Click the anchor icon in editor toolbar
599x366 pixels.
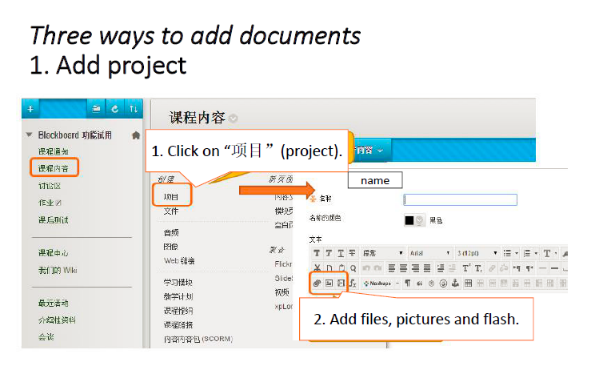pos(455,283)
